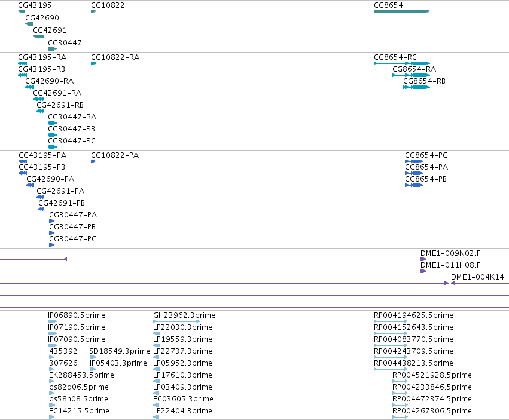The height and width of the screenshot is (420, 509).
Task: Click the 435392 feature label
Action: click(63, 351)
